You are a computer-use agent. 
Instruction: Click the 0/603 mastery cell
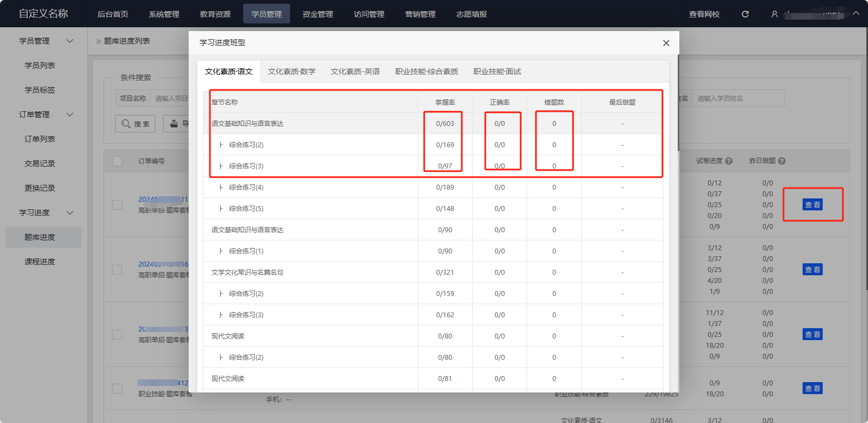coord(445,124)
